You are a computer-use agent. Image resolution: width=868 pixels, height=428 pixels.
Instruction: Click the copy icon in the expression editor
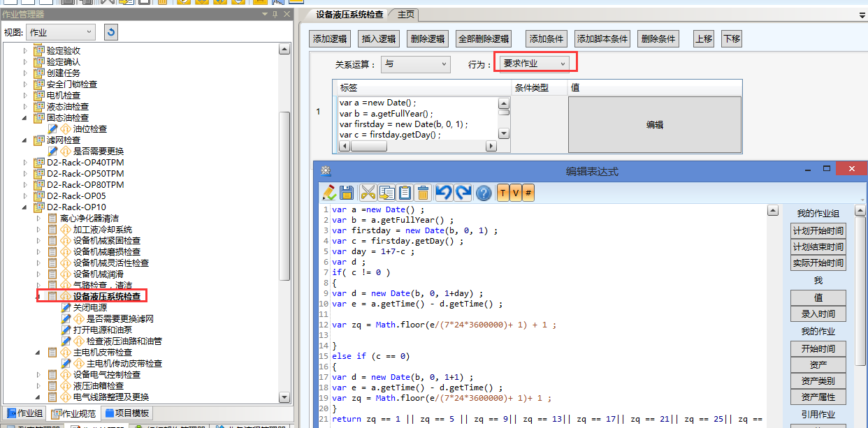coord(386,193)
